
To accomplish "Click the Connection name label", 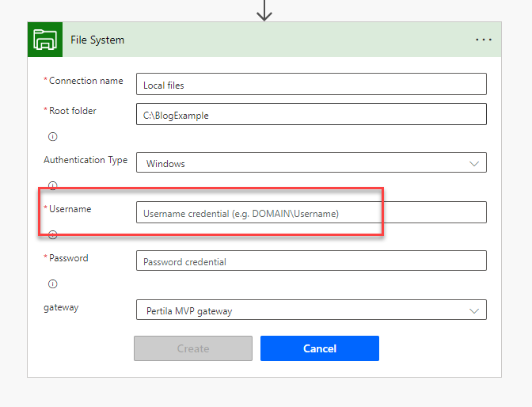I will [85, 81].
